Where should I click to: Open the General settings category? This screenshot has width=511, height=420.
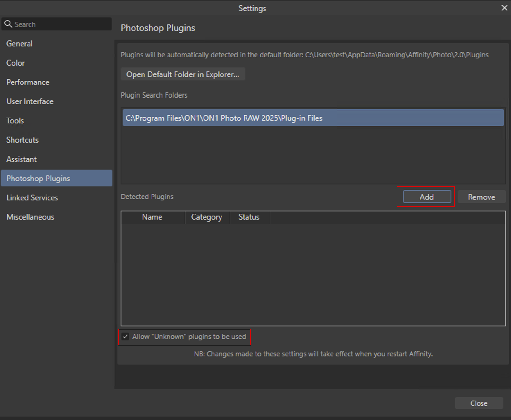(19, 44)
